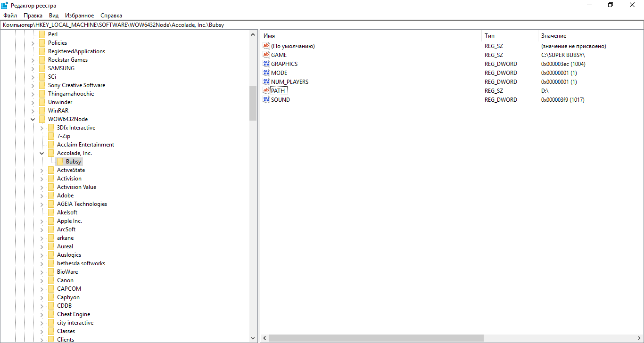The width and height of the screenshot is (644, 343).
Task: Click inside the registry path address bar
Action: click(x=189, y=24)
